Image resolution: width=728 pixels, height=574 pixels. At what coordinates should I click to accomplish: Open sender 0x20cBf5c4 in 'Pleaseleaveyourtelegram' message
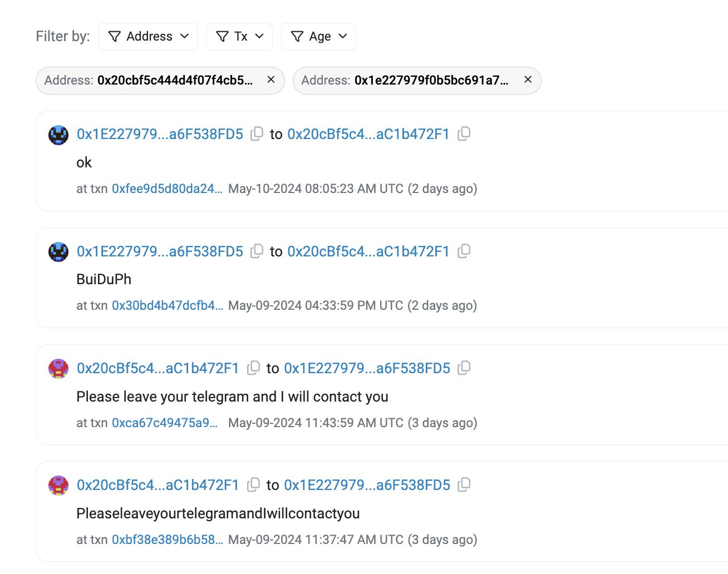[x=158, y=485]
